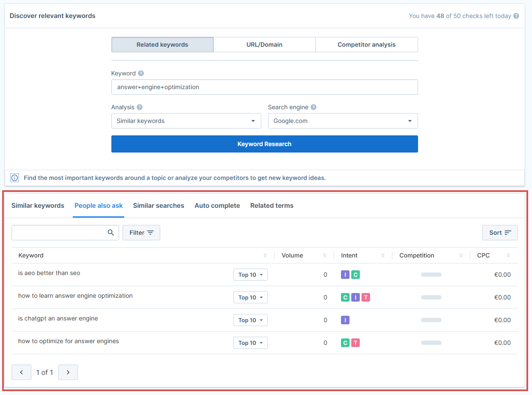Click keyword 'how to learn answer engine optimization'
The height and width of the screenshot is (395, 532).
click(x=75, y=296)
